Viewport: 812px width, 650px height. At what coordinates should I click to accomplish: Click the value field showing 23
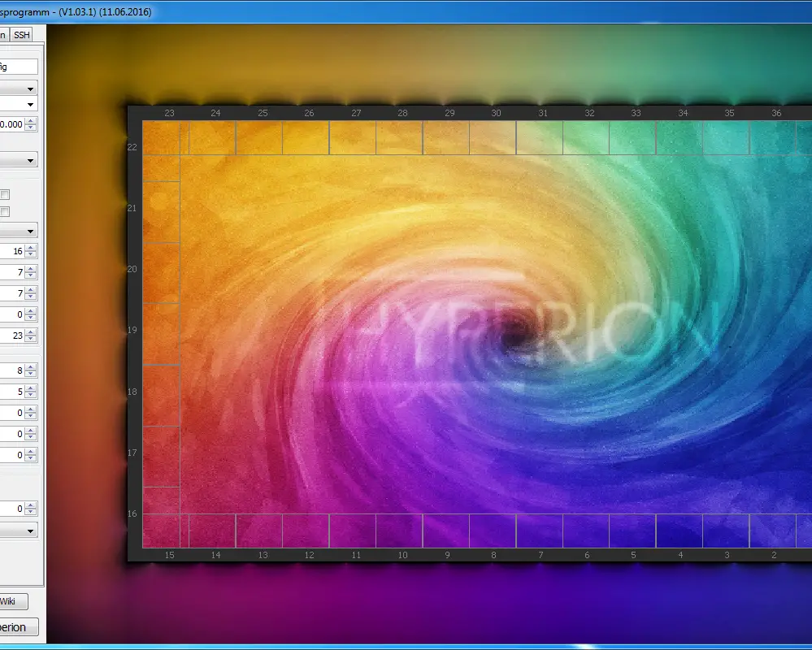[x=12, y=336]
